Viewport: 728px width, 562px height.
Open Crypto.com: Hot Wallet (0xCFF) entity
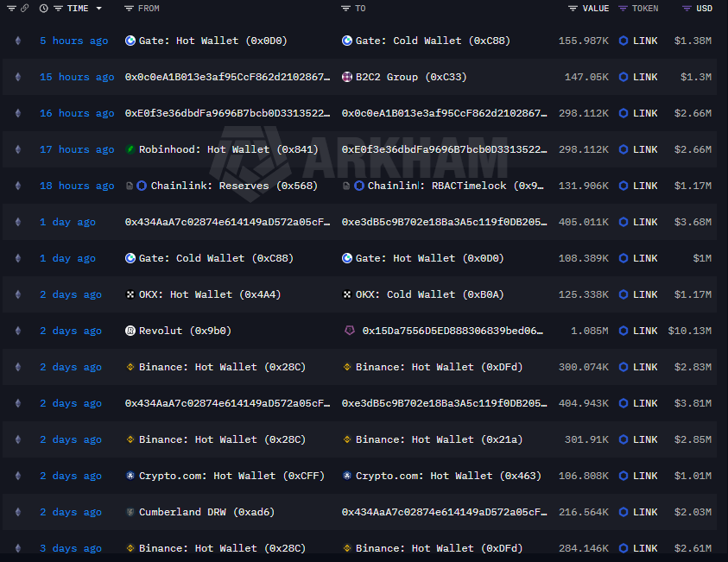(231, 476)
